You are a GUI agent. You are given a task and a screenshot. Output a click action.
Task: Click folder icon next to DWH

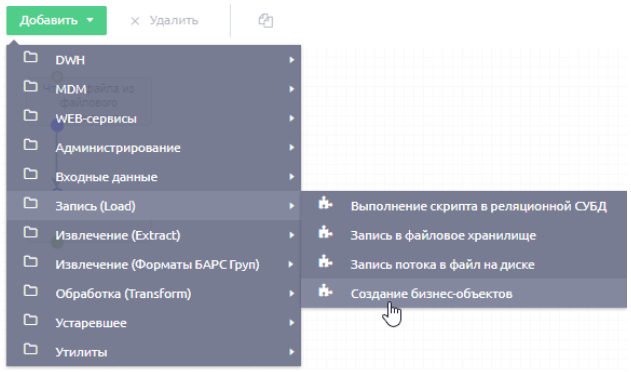coord(31,57)
